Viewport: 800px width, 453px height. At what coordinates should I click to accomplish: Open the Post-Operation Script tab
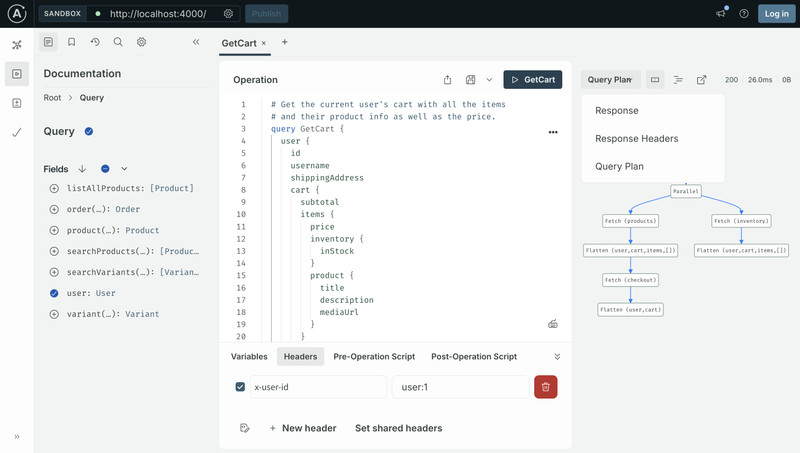pyautogui.click(x=474, y=357)
